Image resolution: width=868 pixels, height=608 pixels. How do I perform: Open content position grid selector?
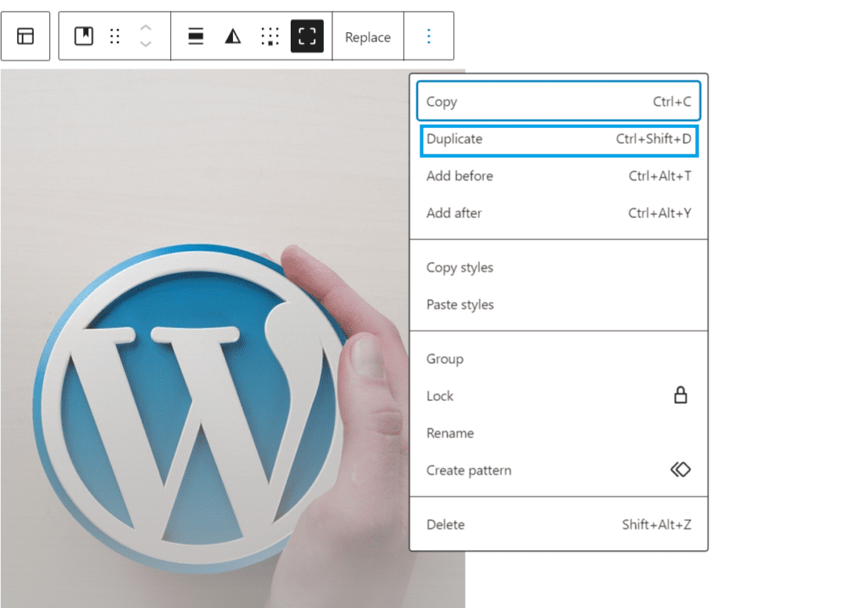[270, 36]
